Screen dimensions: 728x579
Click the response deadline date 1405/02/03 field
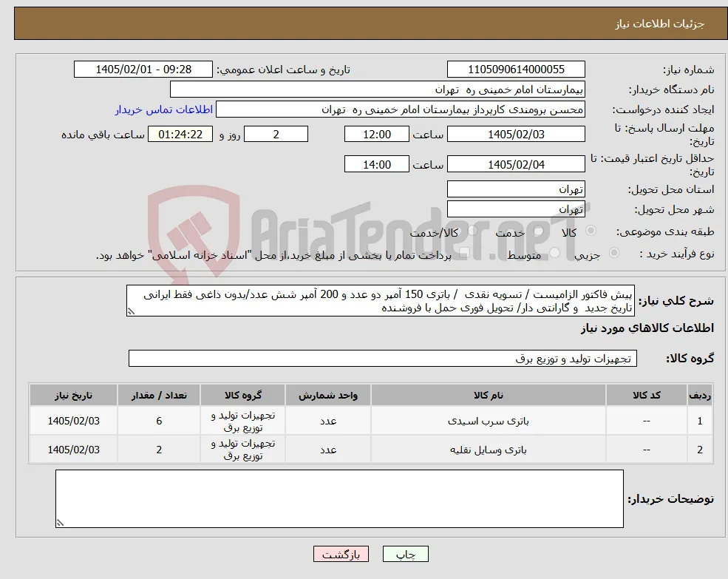(516, 135)
